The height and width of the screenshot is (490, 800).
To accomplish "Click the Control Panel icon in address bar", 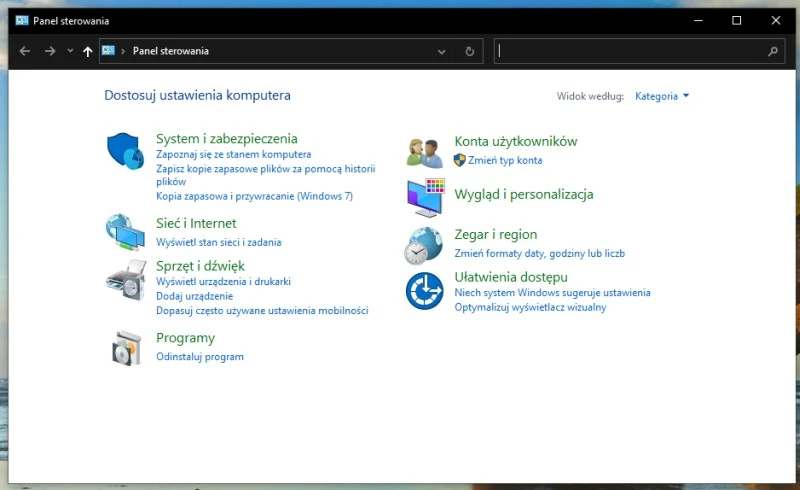I will [x=108, y=51].
